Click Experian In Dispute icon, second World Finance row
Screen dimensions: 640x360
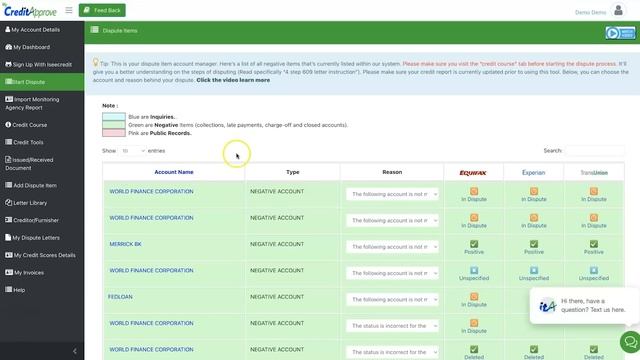pyautogui.click(x=534, y=218)
